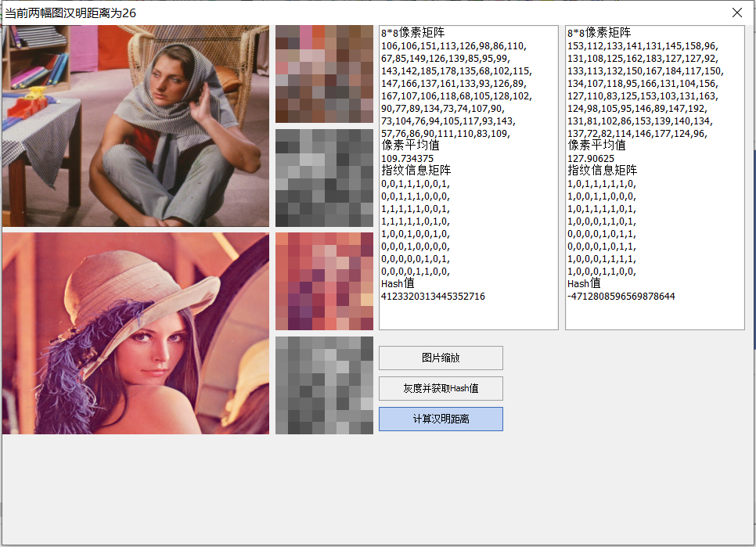The height and width of the screenshot is (547, 756).
Task: Click row 167,107,106,118,68,105,128,102
Action: (x=456, y=96)
